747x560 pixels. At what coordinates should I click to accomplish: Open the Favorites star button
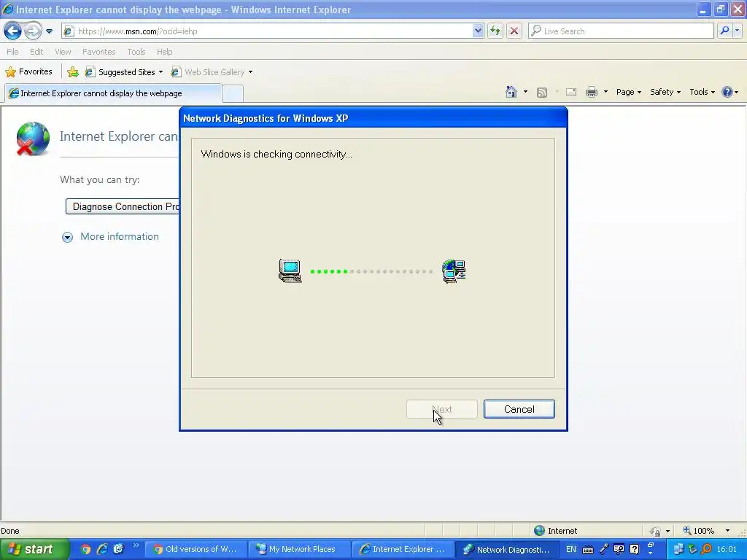[28, 72]
